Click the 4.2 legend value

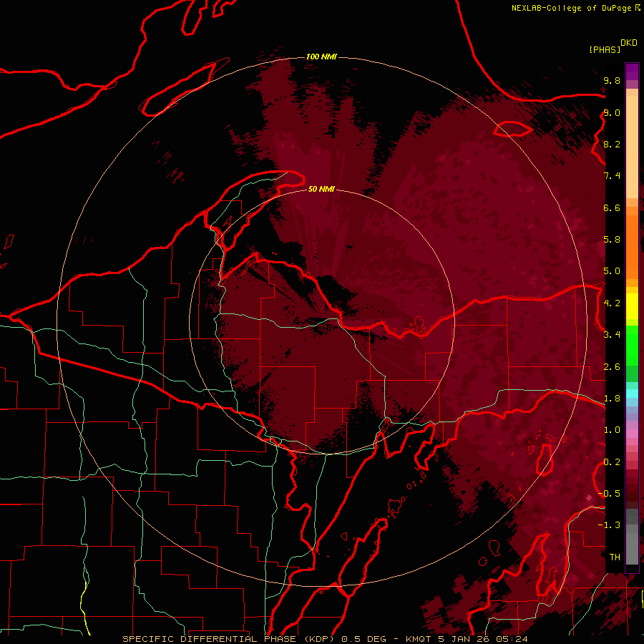(612, 303)
